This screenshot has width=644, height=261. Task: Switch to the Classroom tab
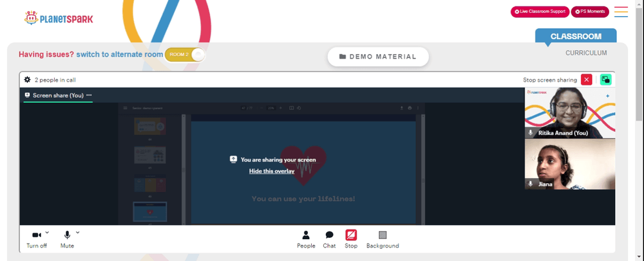576,36
